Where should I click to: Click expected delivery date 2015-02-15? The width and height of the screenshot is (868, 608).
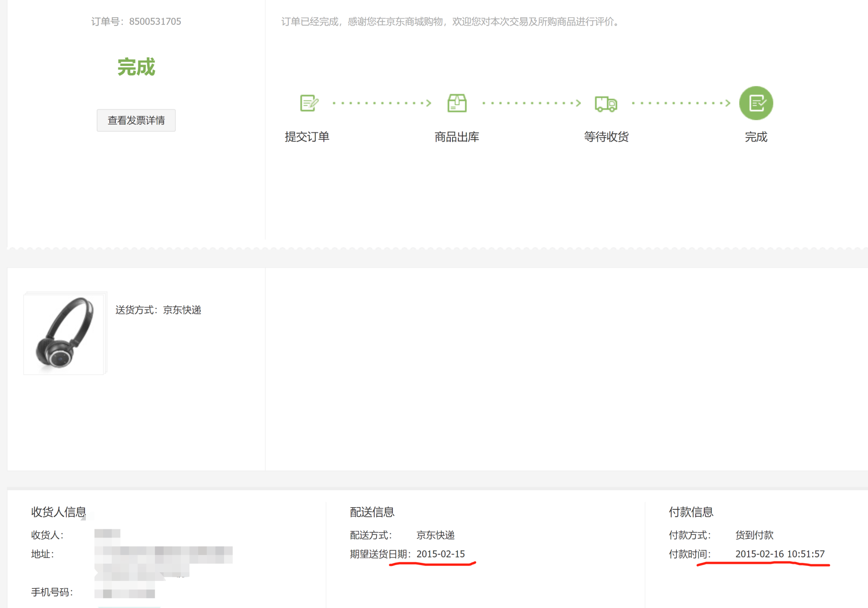(440, 554)
